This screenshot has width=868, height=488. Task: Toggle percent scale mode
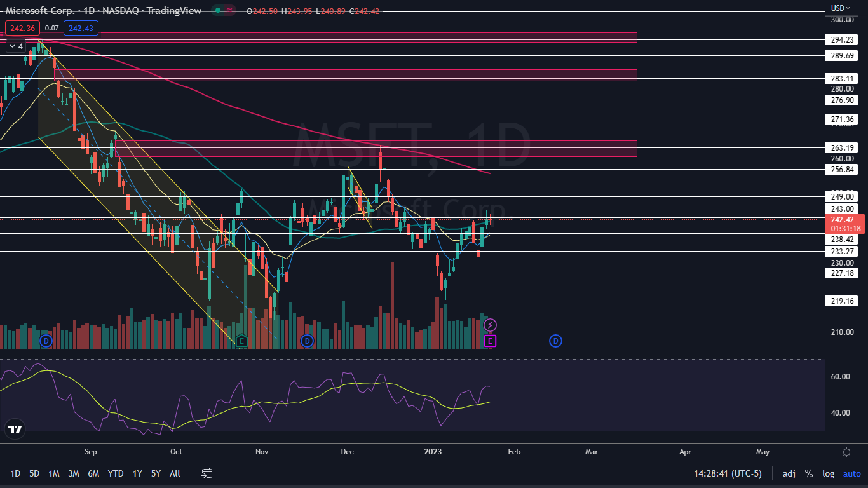pyautogui.click(x=809, y=473)
